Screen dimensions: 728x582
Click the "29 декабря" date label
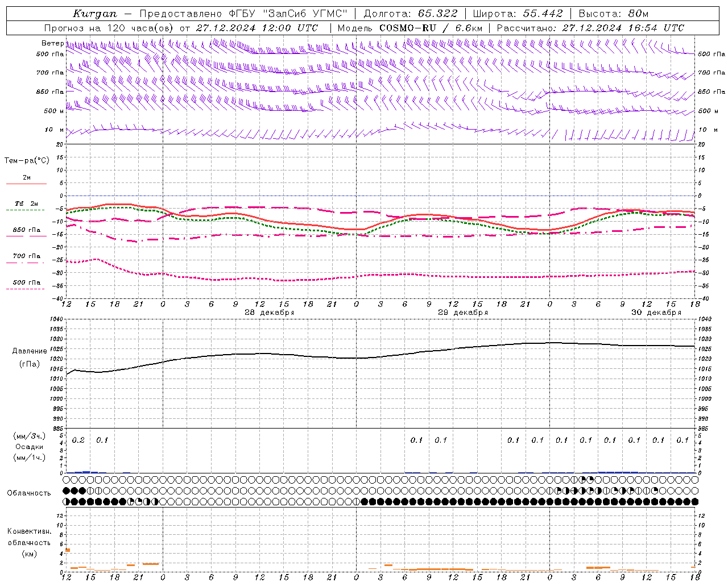(x=463, y=313)
